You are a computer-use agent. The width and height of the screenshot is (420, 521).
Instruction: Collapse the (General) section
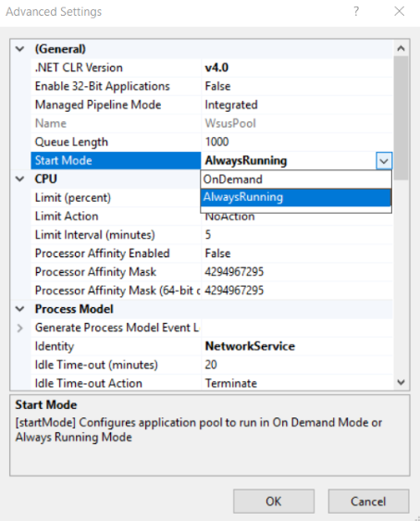click(x=20, y=49)
